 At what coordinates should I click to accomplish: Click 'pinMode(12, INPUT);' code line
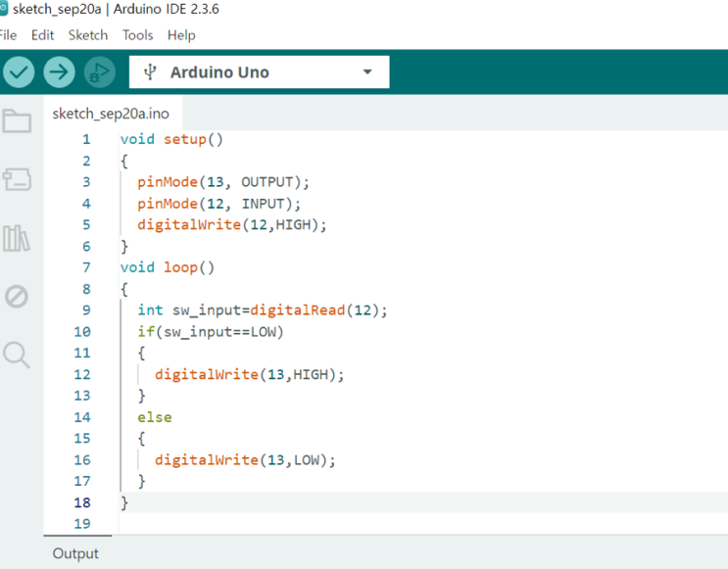[x=218, y=204]
